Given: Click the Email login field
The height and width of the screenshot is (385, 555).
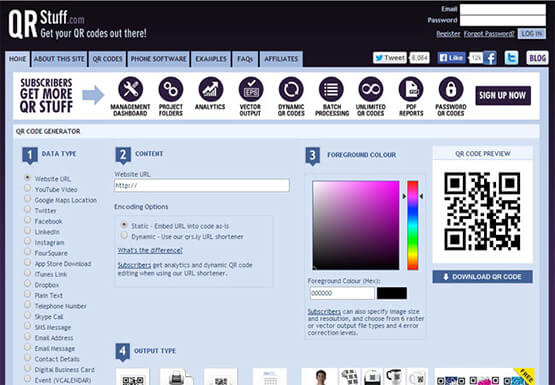Looking at the screenshot, I should [x=503, y=9].
